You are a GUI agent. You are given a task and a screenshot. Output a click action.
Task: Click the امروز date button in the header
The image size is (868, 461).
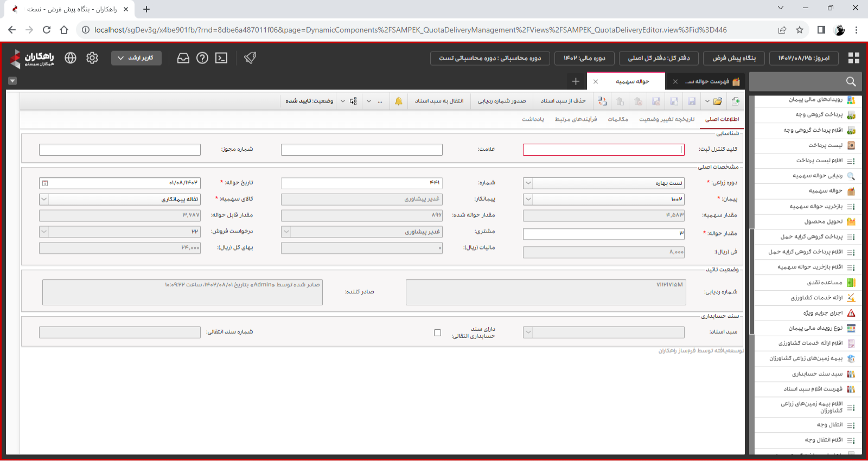pyautogui.click(x=804, y=58)
